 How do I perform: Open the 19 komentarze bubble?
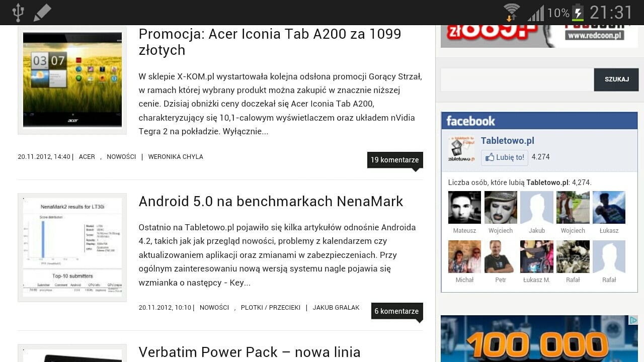point(395,160)
